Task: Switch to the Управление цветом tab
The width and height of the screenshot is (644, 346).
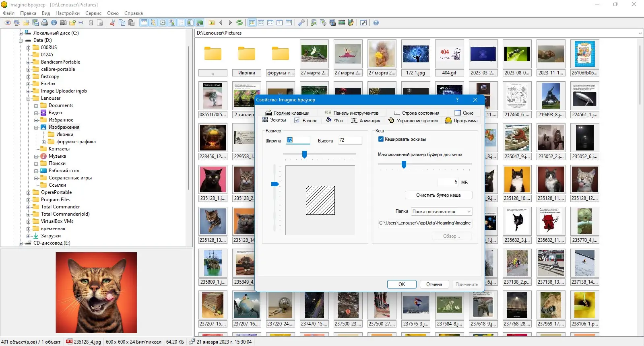Action: click(x=413, y=121)
